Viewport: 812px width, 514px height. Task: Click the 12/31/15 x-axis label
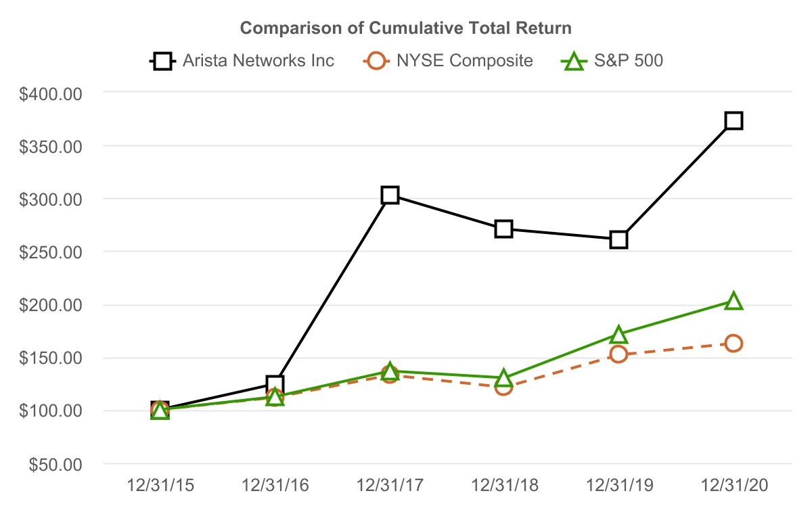[x=160, y=485]
